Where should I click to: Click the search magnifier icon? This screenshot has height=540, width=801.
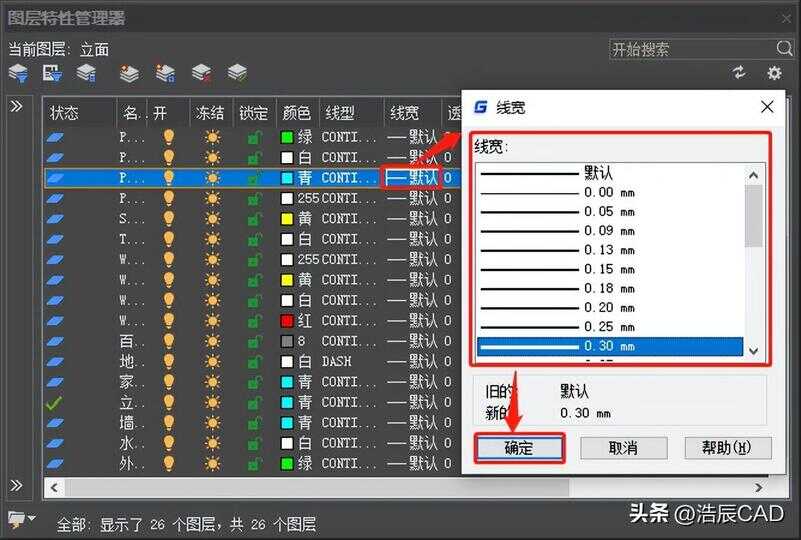(x=784, y=49)
